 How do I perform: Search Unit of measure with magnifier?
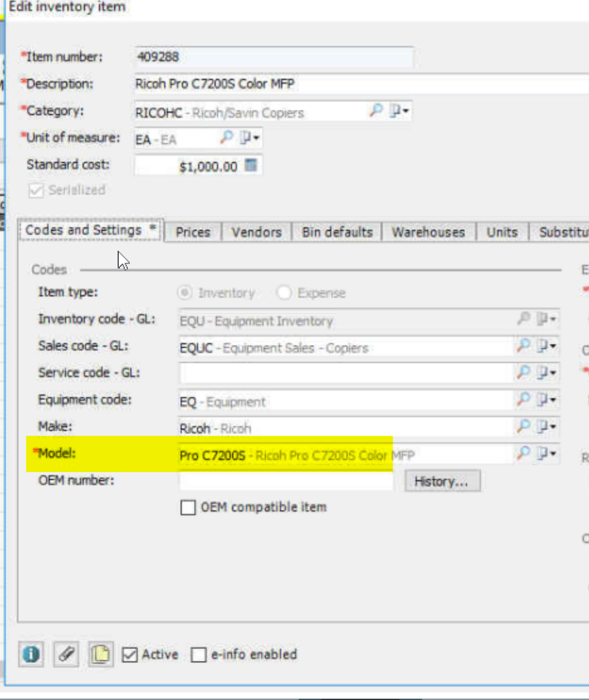point(227,137)
